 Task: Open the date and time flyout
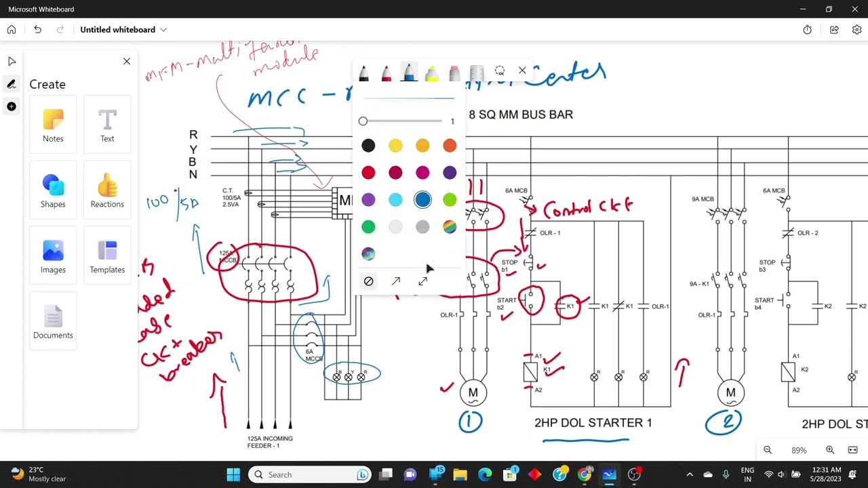pyautogui.click(x=825, y=474)
